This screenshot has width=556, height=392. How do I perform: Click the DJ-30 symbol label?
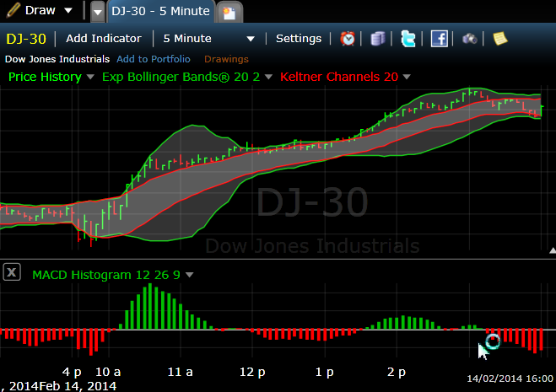26,39
